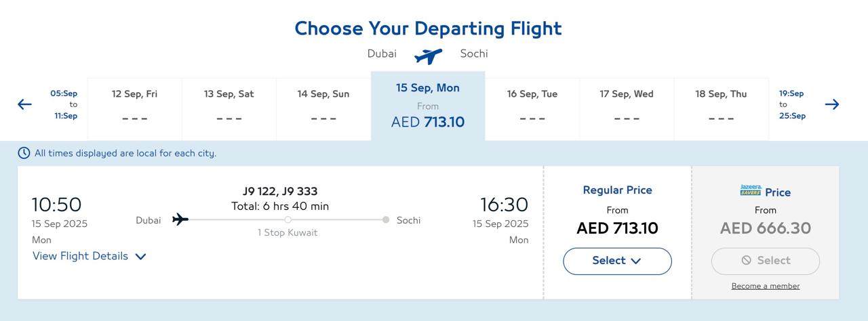This screenshot has height=321, width=868.
Task: Click the Become a member link
Action: click(x=766, y=286)
